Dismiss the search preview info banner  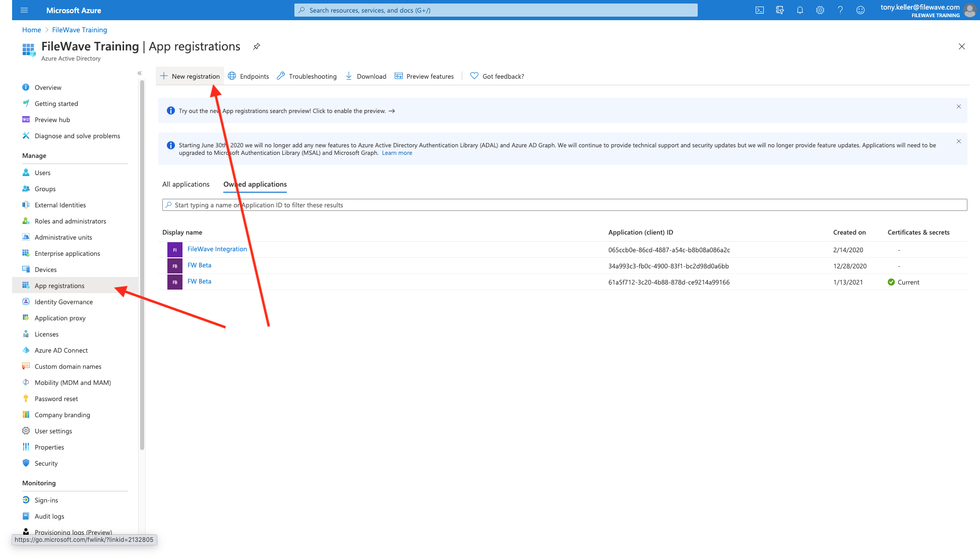pyautogui.click(x=959, y=106)
